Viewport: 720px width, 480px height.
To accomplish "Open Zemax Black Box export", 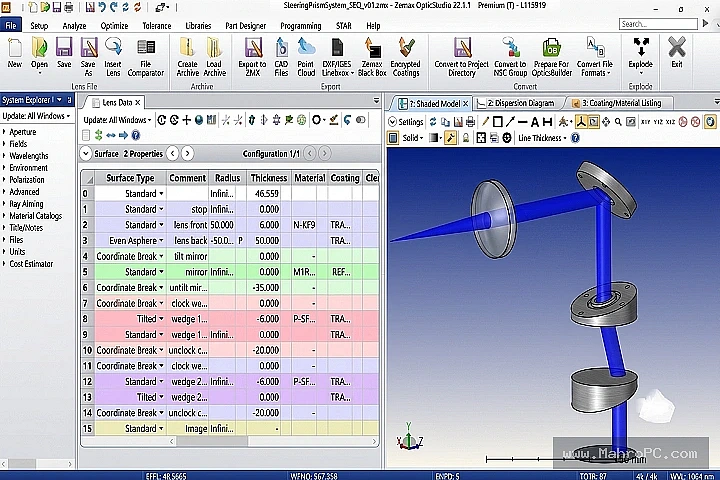I will coord(372,57).
